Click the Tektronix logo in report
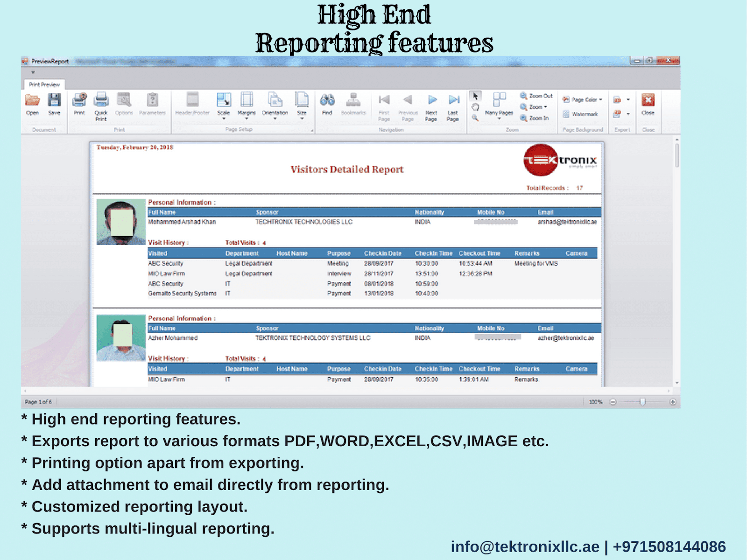747x560 pixels. pyautogui.click(x=560, y=160)
